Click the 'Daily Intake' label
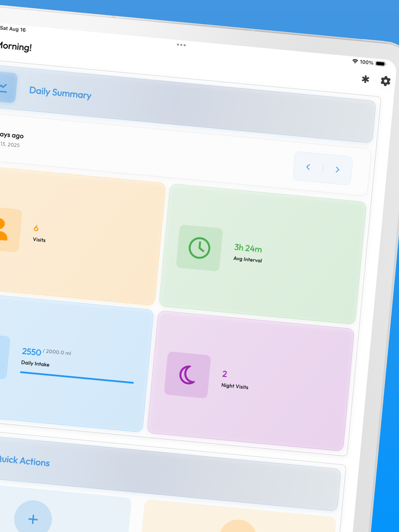The width and height of the screenshot is (399, 532). point(35,363)
